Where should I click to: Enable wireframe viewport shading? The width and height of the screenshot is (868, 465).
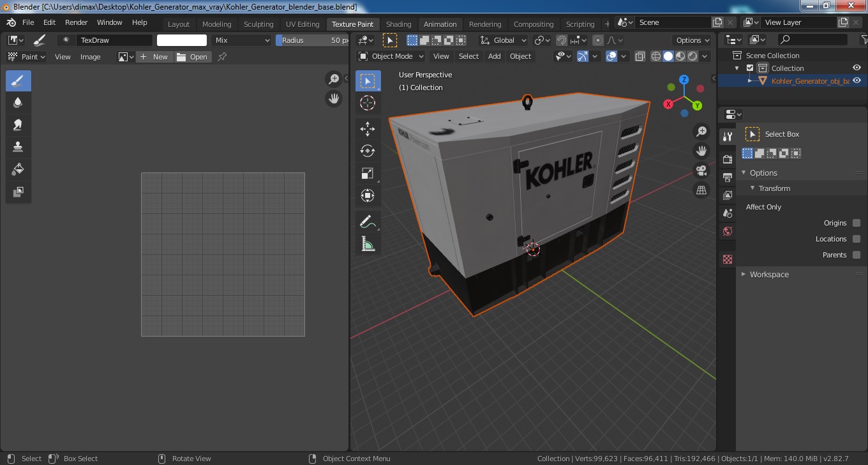pyautogui.click(x=656, y=56)
